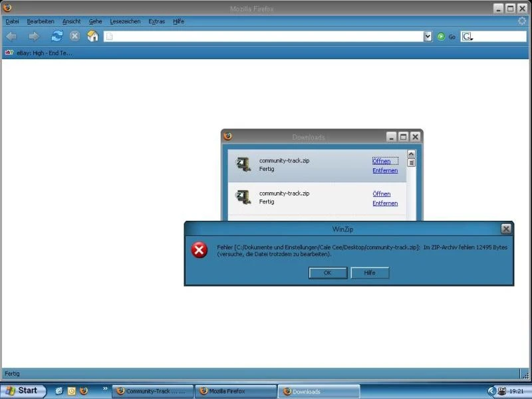Click the first community-track.zip file icon
Screen dimensions: 532x399
243,164
